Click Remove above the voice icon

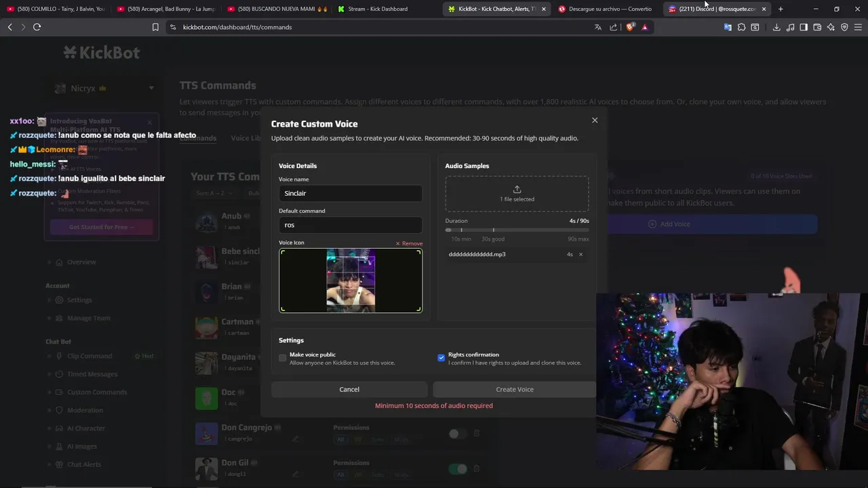(x=409, y=243)
